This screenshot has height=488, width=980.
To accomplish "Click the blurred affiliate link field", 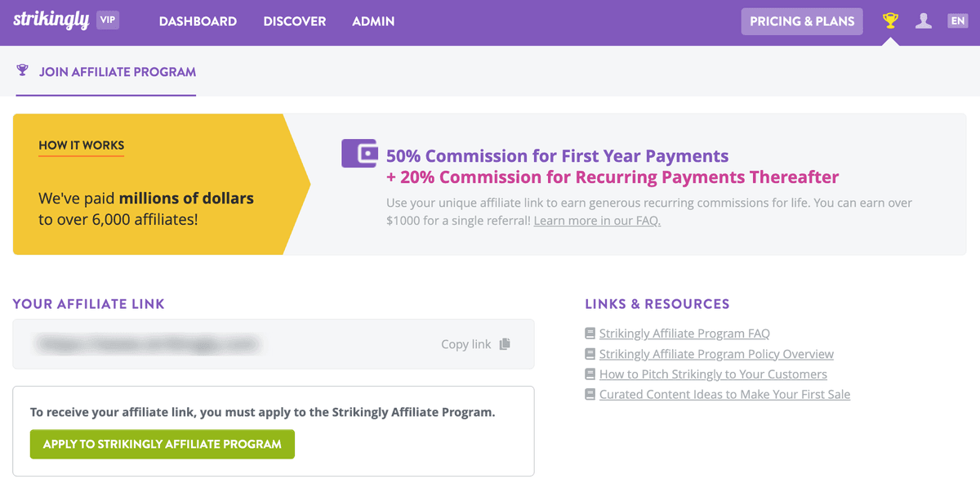I will click(x=274, y=344).
